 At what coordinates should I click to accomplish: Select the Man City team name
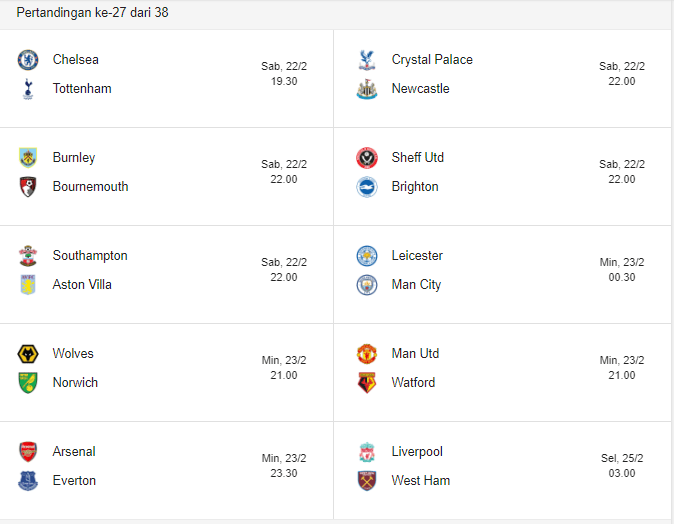point(416,284)
